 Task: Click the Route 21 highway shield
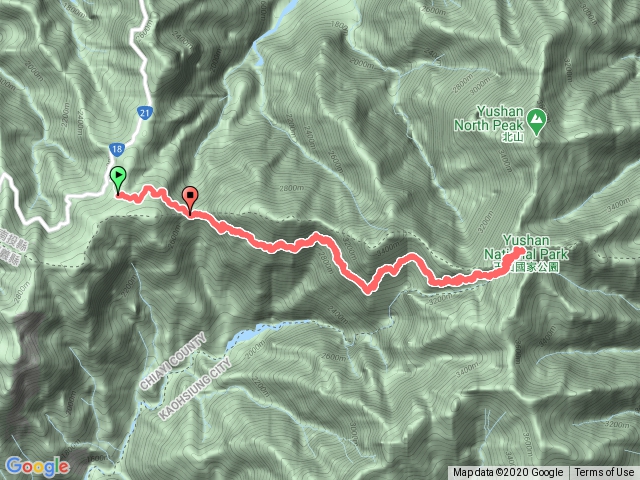pos(144,113)
